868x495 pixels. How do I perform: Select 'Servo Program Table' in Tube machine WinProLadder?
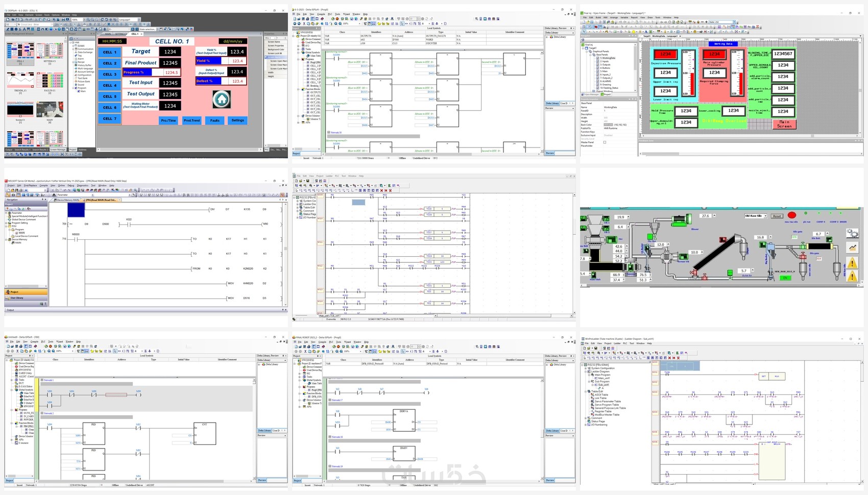607,405
